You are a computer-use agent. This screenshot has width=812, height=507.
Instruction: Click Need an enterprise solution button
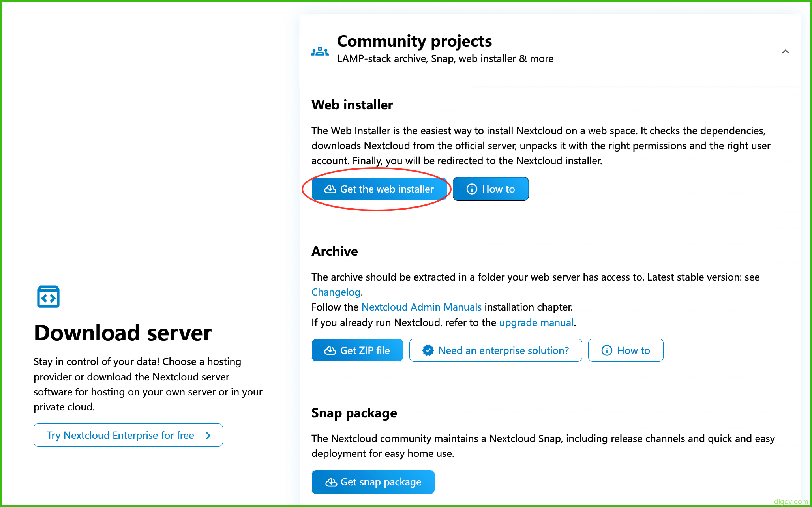(495, 350)
